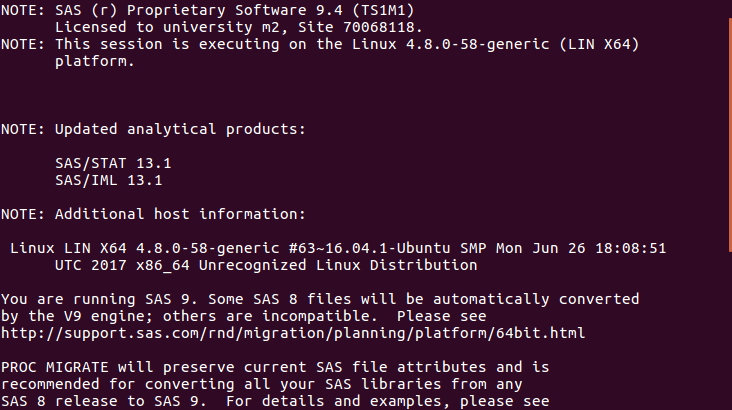Click the 'Additional host information' note
The height and width of the screenshot is (410, 732).
pyautogui.click(x=185, y=214)
